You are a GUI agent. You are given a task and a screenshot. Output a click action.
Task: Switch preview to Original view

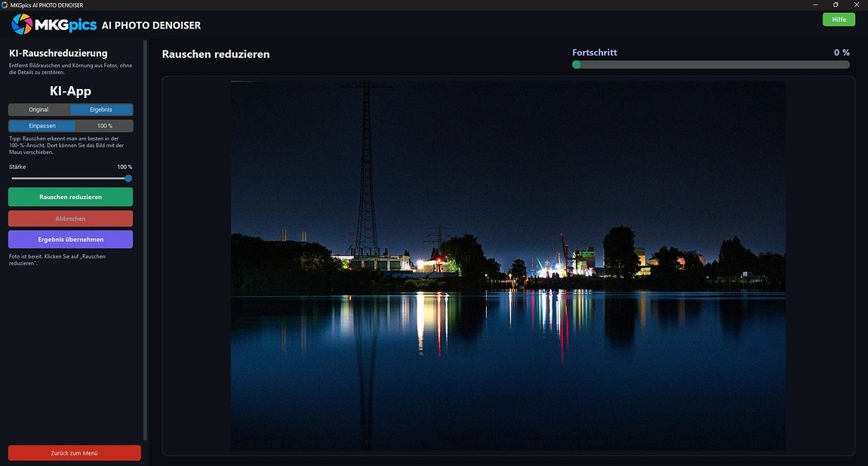pyautogui.click(x=38, y=109)
